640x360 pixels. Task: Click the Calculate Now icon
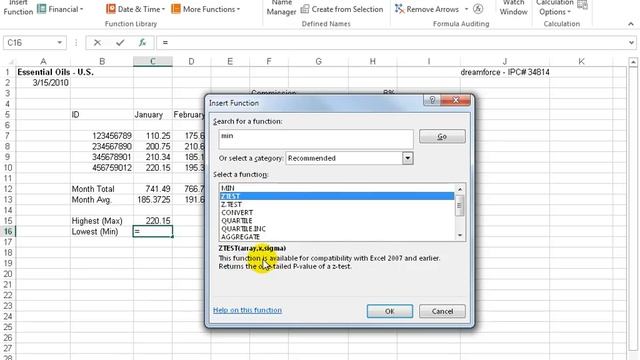[x=583, y=5]
